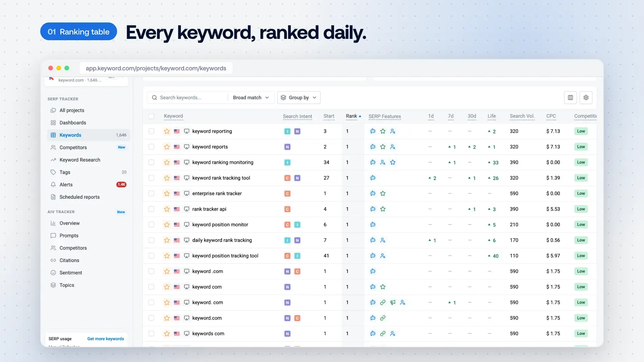Click the search magnifier icon
644x362 pixels.
pyautogui.click(x=154, y=98)
